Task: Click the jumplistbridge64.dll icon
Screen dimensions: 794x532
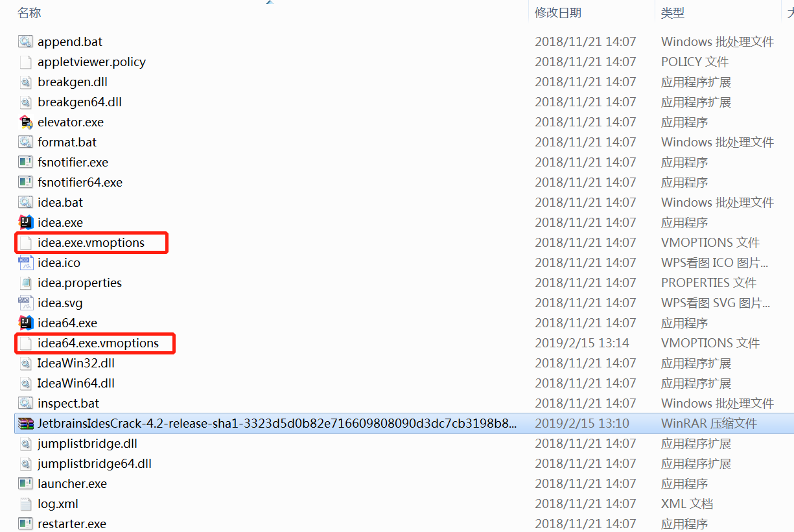Action: (26, 463)
